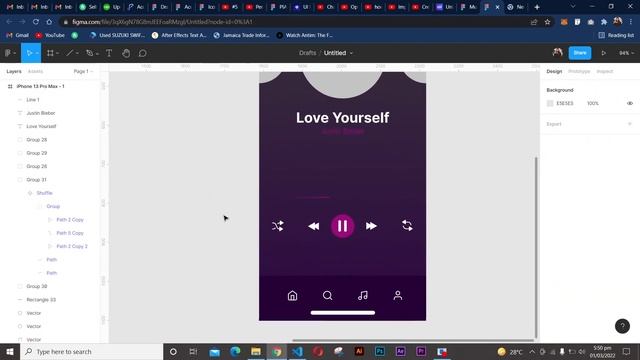Reload the browser page
This screenshot has width=640, height=360.
coord(36,22)
